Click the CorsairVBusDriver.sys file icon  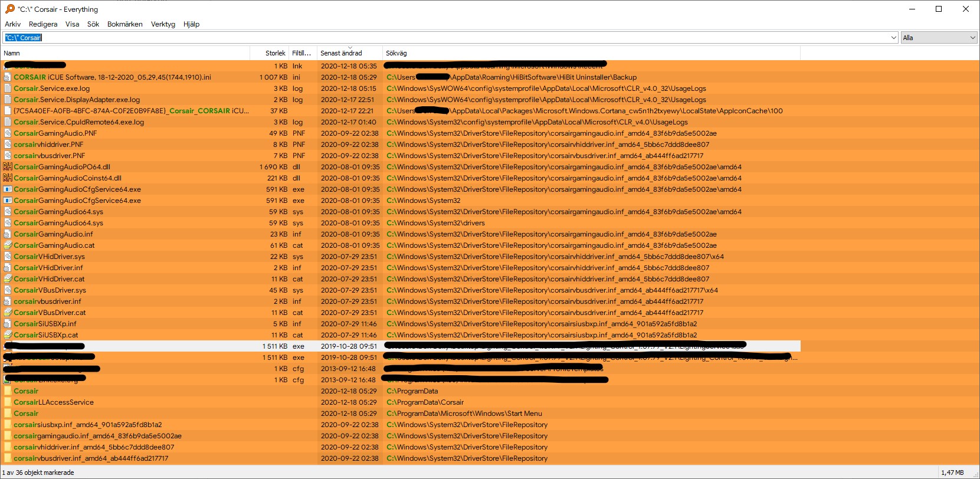[x=8, y=290]
